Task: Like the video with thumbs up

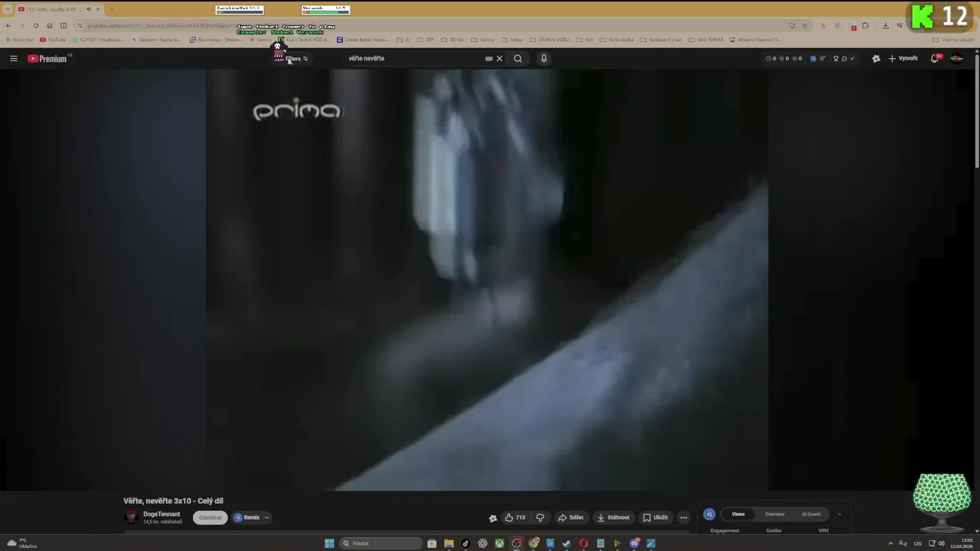Action: (x=514, y=517)
